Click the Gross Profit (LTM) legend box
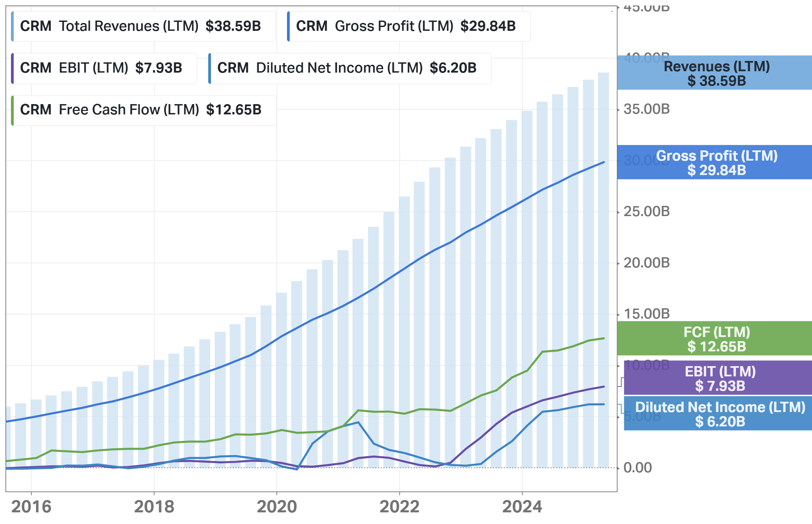812x524 pixels. 408,26
